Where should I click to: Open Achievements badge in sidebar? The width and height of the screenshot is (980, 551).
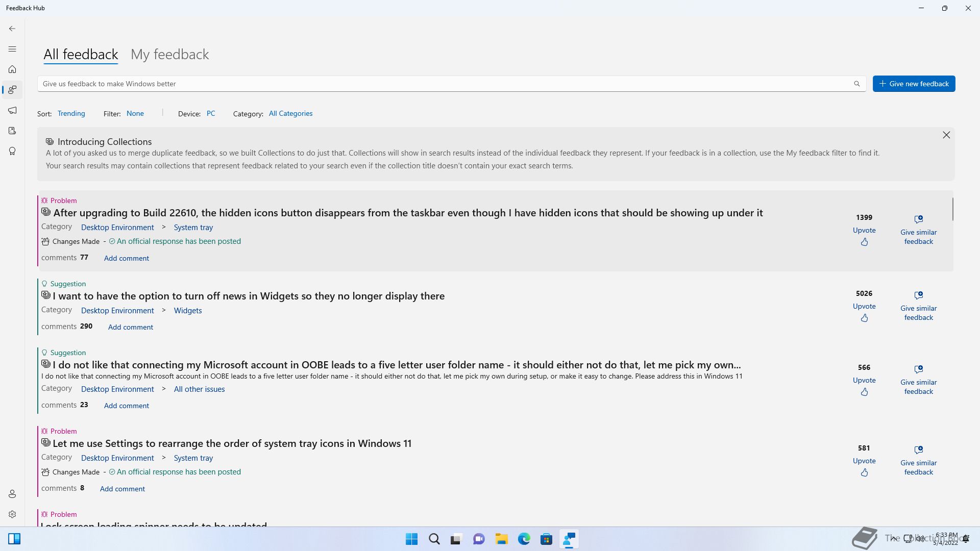(12, 151)
